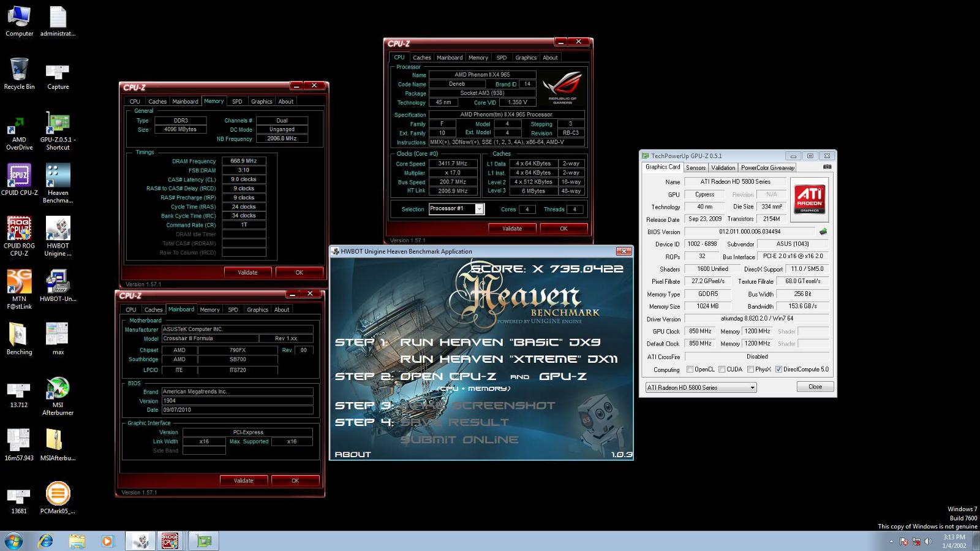Click Validate in the Mainboard CPU-Z window

tap(243, 481)
